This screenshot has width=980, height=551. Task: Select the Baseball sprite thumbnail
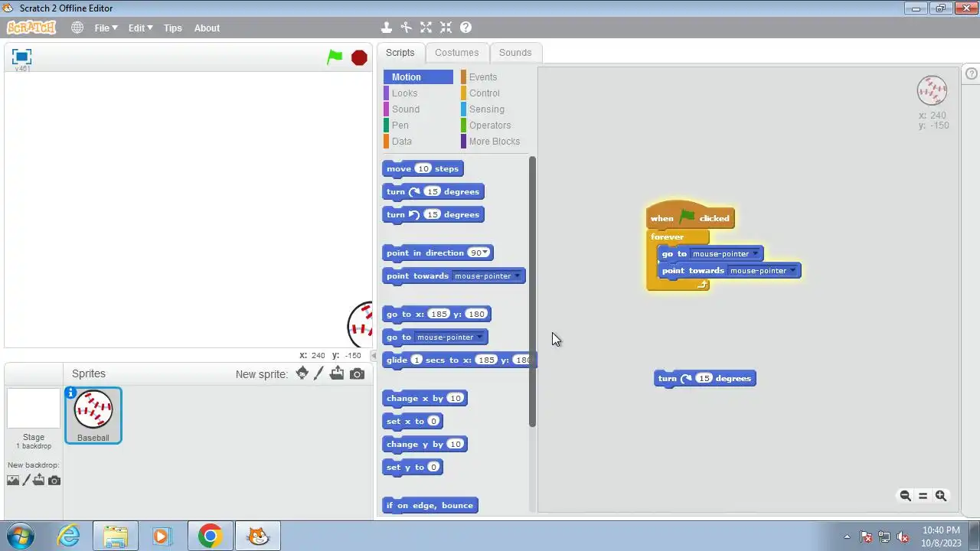tap(93, 416)
